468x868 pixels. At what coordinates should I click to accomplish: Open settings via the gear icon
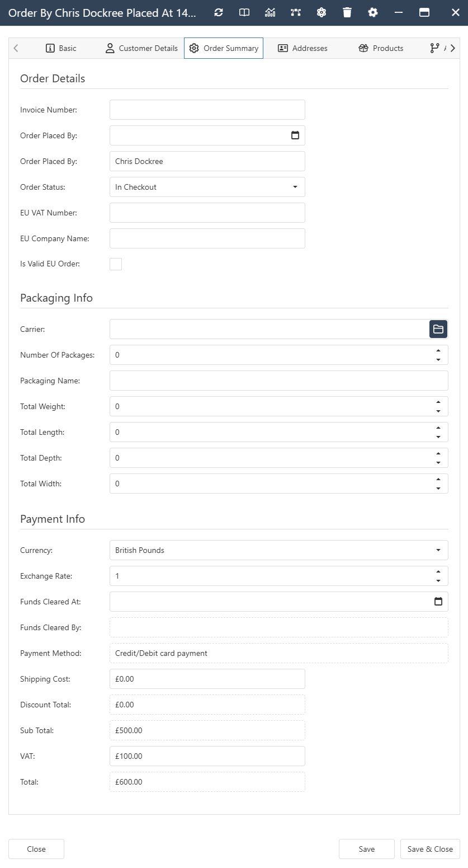pos(373,12)
